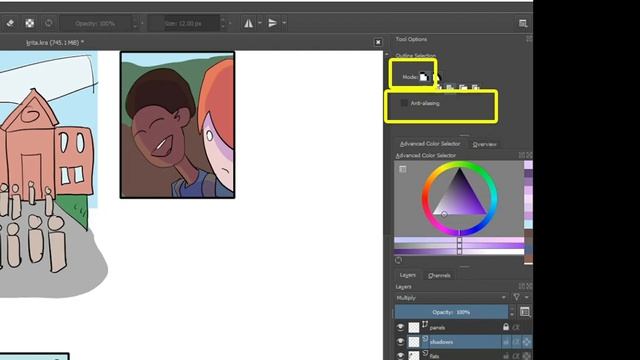The width and height of the screenshot is (640, 360).
Task: Toggle alpha lock on shadows layer
Action: point(527,342)
